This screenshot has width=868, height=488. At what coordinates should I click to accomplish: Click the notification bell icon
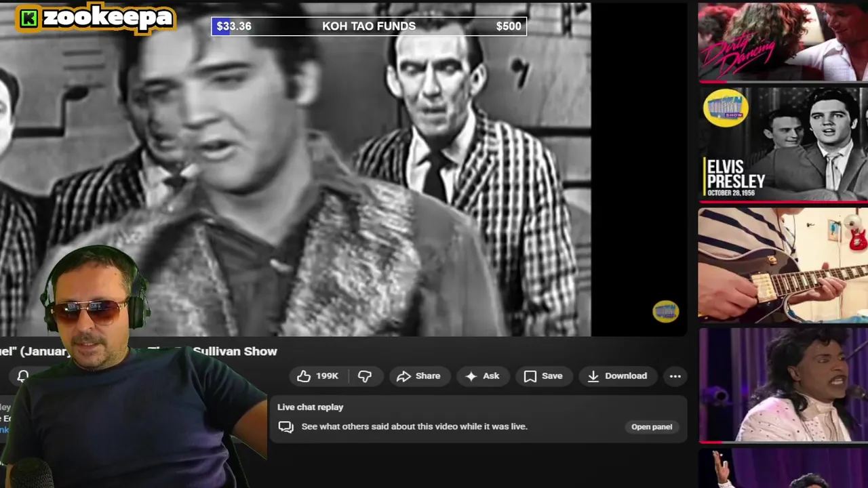tap(22, 376)
